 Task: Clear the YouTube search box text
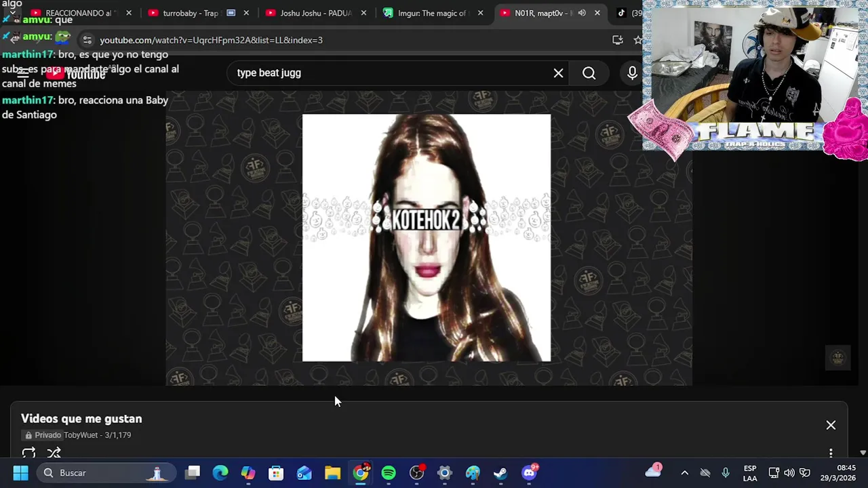pos(558,73)
